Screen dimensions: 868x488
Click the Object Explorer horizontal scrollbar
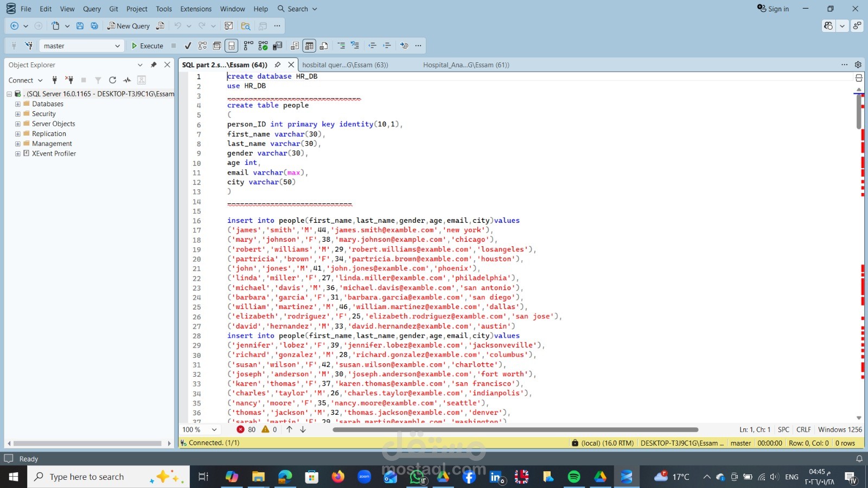[88, 443]
